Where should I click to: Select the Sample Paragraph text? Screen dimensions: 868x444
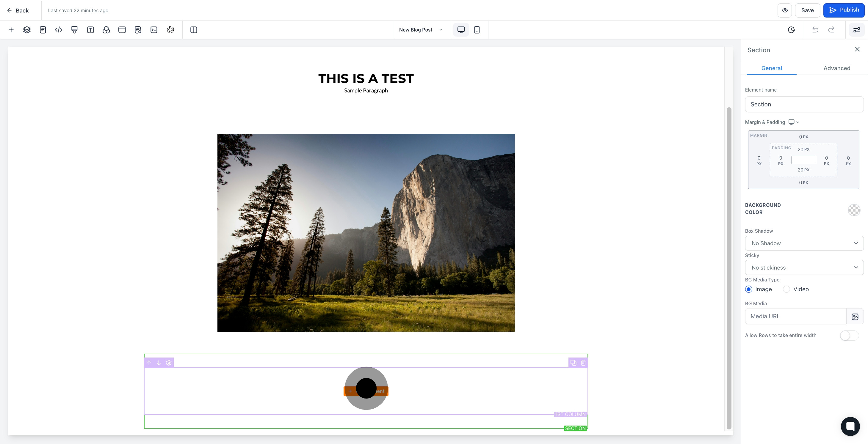tap(366, 91)
